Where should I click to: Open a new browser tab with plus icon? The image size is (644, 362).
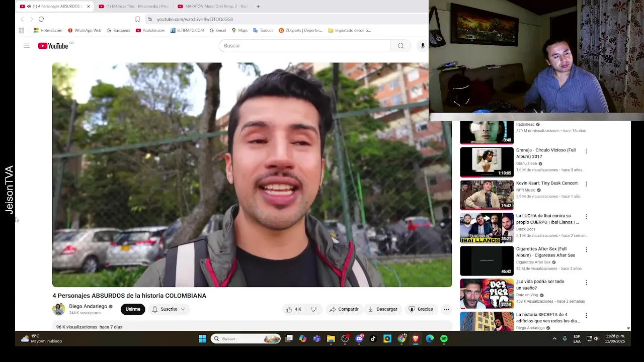pos(258,6)
